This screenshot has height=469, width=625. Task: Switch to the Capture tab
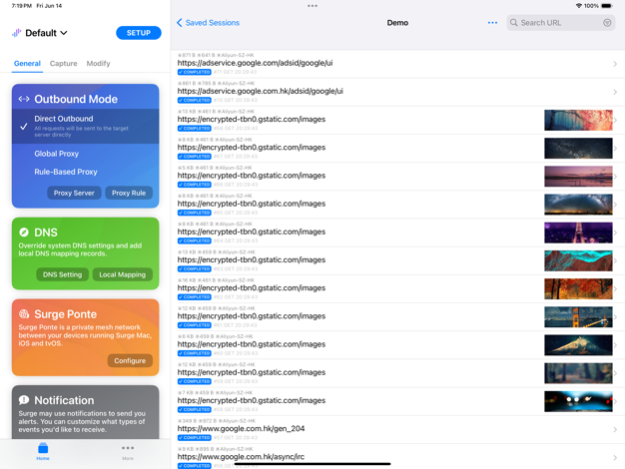(63, 63)
